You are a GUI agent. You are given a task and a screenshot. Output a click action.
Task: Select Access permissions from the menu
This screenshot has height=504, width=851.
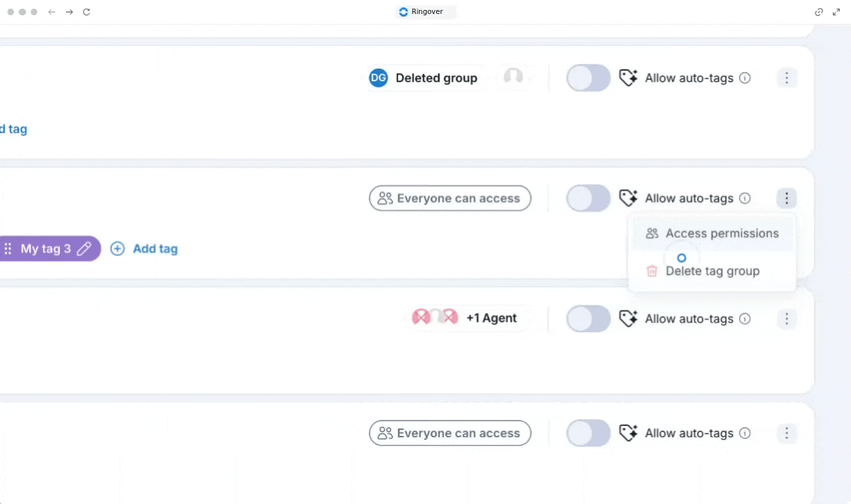[712, 233]
